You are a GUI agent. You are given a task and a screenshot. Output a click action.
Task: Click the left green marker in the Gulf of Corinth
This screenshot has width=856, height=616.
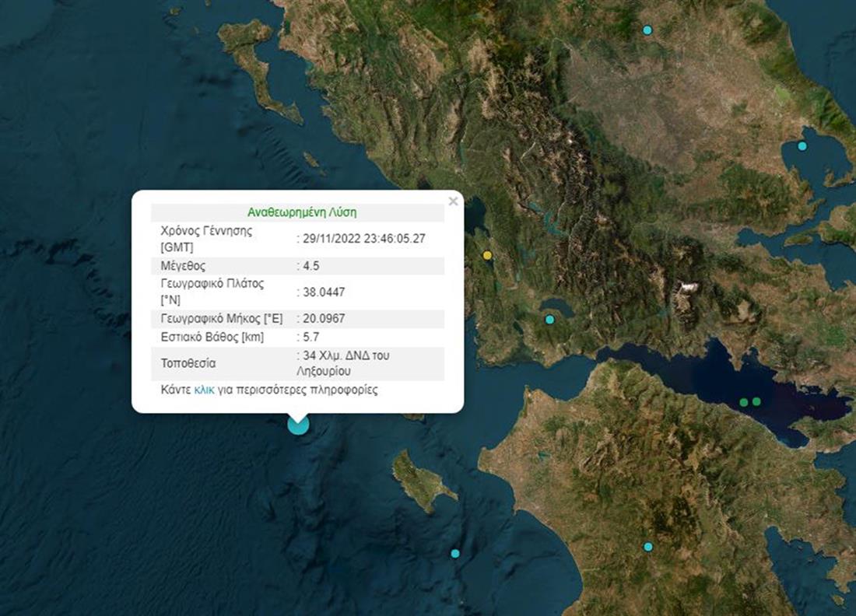(744, 402)
